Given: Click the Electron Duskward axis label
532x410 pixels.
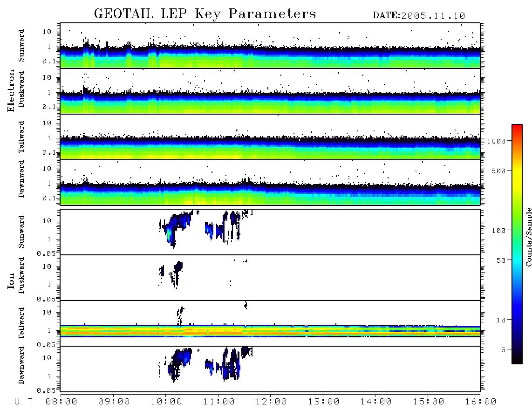Looking at the screenshot, I should 21,89.
